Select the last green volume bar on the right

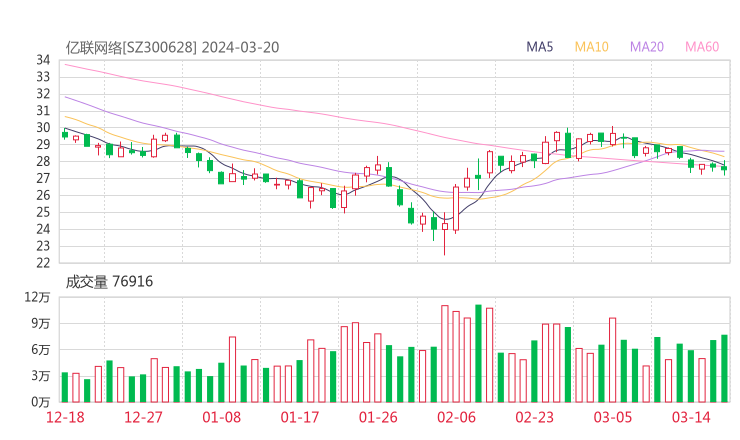(x=724, y=369)
